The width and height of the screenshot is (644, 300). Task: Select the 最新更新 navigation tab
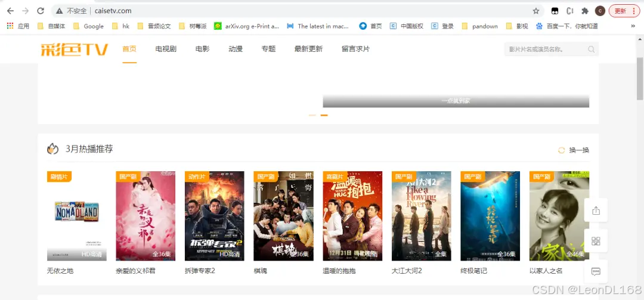pos(308,49)
